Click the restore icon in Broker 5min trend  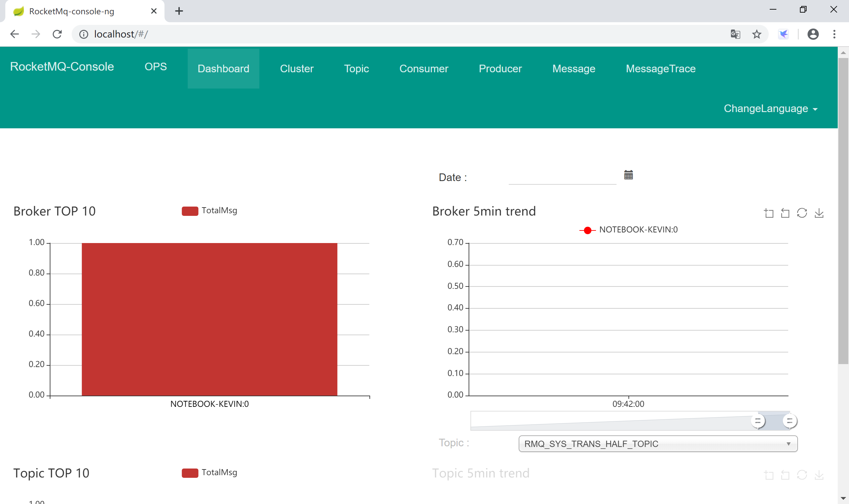pyautogui.click(x=802, y=213)
